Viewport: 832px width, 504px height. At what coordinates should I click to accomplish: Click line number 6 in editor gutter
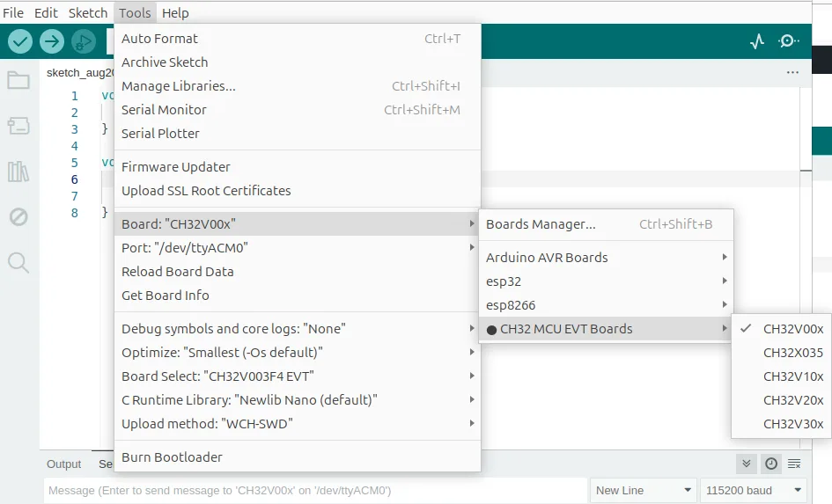tap(74, 179)
